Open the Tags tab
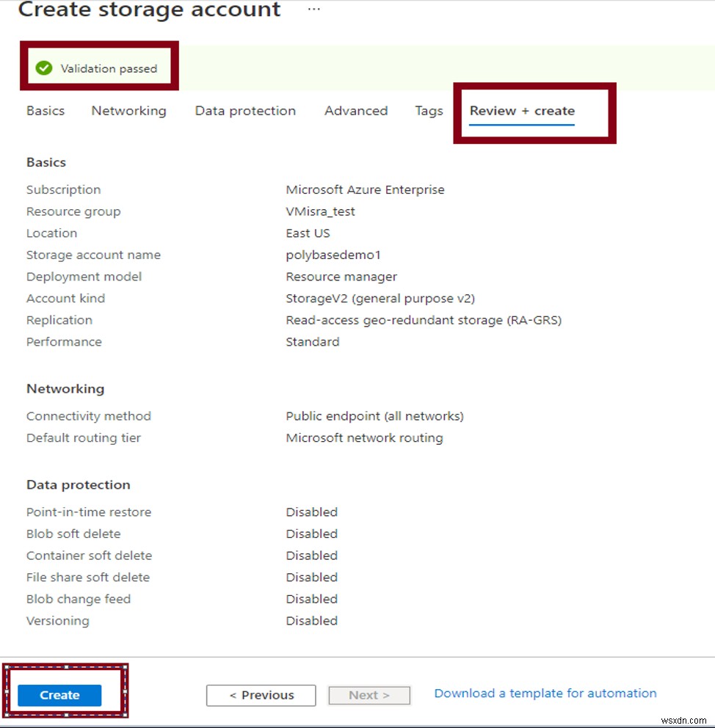This screenshot has height=728, width=715. pos(429,111)
